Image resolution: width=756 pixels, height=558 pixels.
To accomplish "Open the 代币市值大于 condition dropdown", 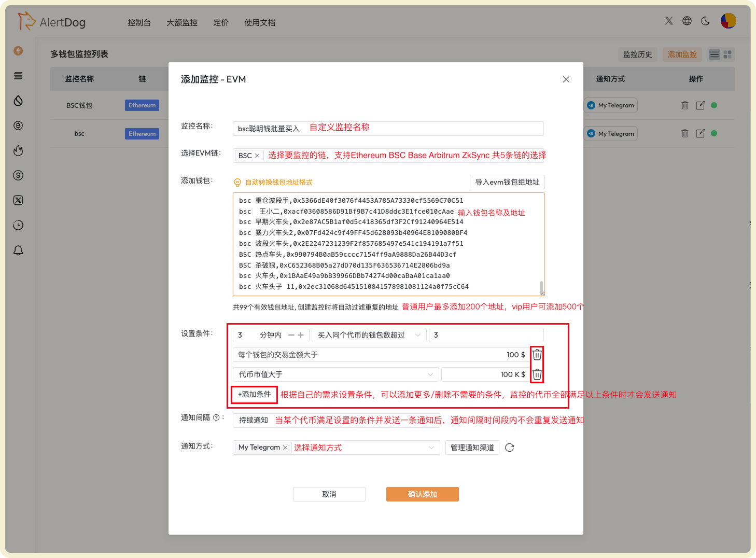I will point(336,374).
